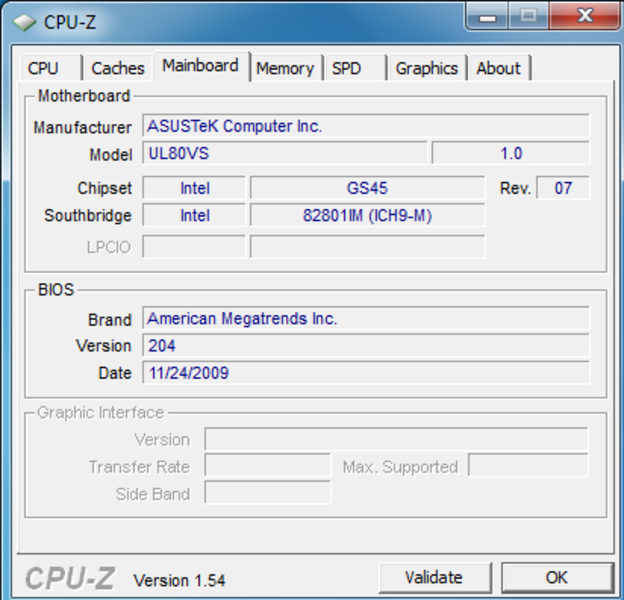This screenshot has width=624, height=600.
Task: Go to the Memory tab
Action: [286, 68]
